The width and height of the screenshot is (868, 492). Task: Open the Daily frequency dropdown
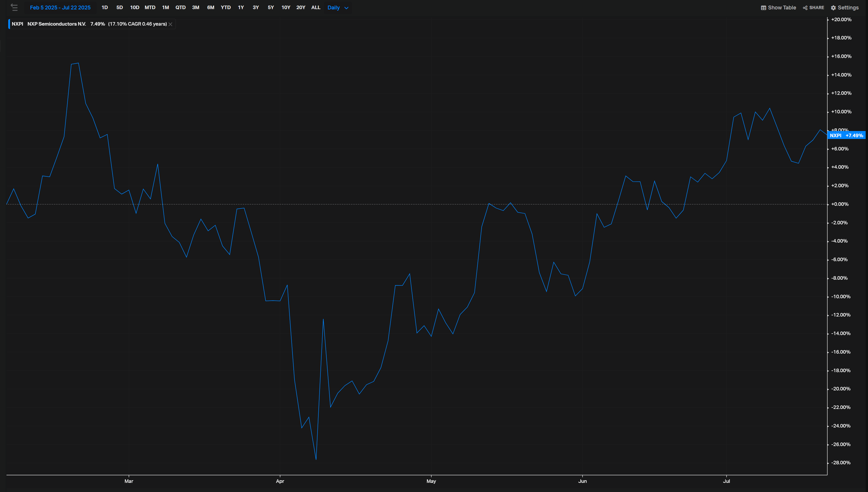(x=337, y=7)
